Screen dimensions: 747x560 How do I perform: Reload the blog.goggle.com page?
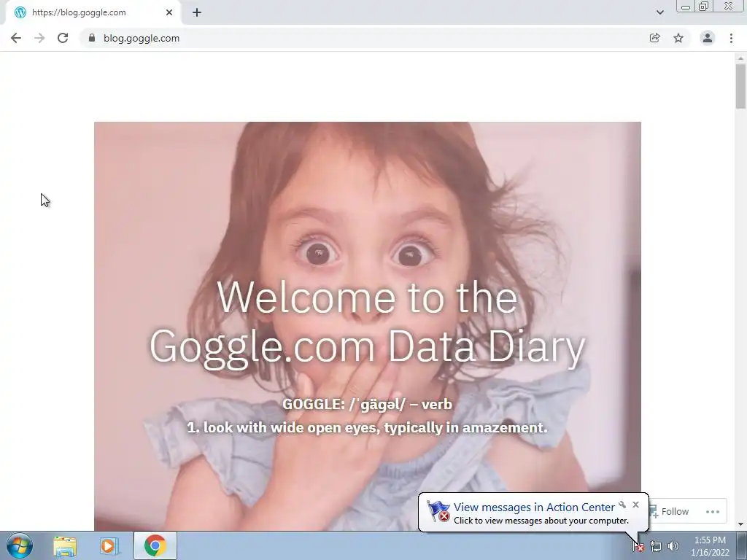[63, 38]
